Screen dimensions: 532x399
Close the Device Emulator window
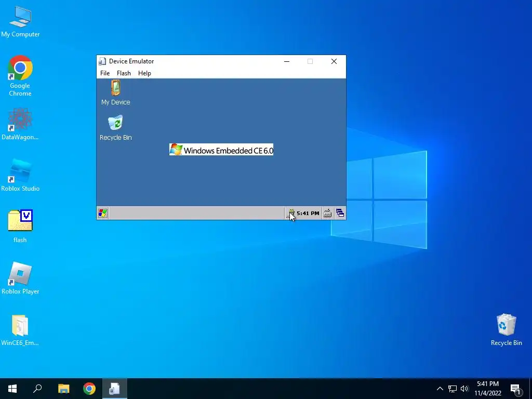(334, 61)
